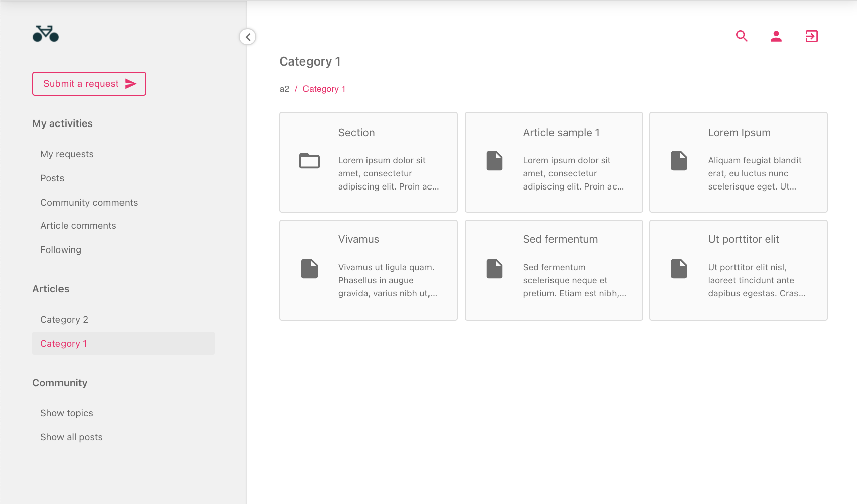Click the folder icon in Section card
Screen dimensions: 857x504
coord(310,161)
